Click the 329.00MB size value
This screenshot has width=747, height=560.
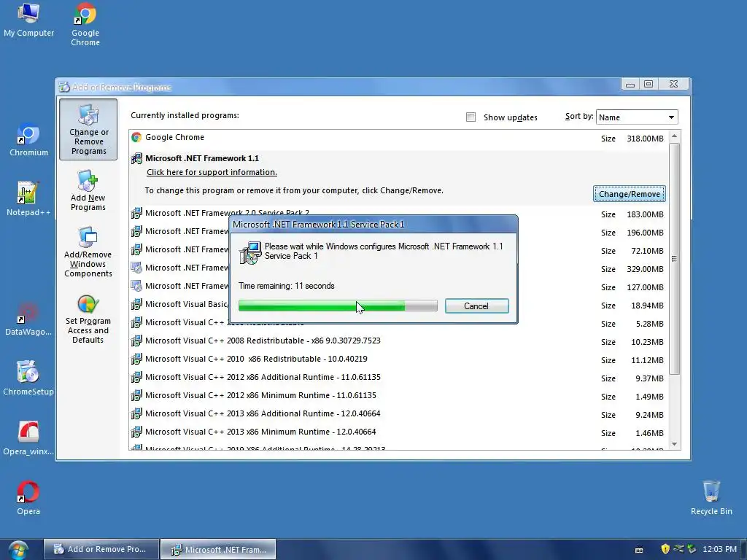pyautogui.click(x=645, y=269)
